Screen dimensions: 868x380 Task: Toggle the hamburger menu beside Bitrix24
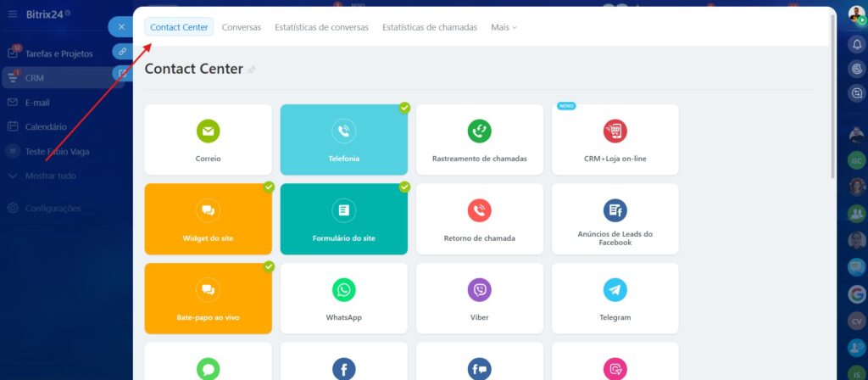[x=12, y=14]
